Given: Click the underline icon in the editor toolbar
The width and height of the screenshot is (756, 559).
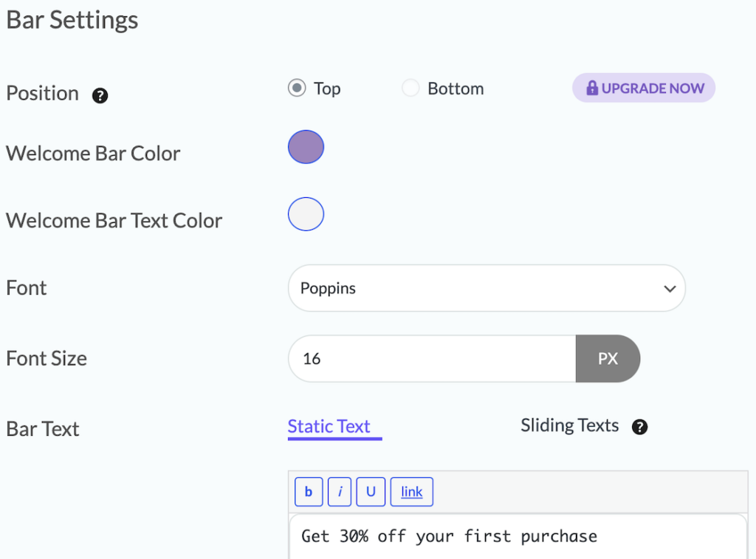Looking at the screenshot, I should tap(371, 492).
